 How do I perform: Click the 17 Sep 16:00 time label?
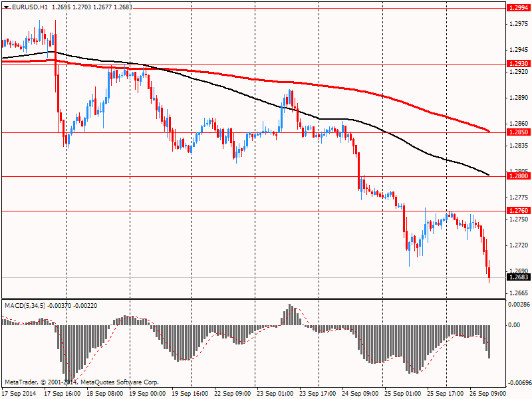click(x=63, y=394)
